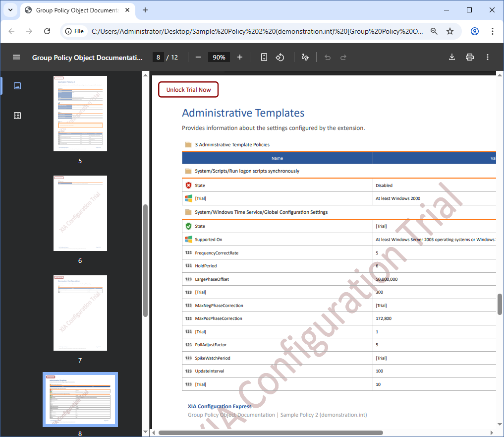Click the page number field showing 8

pos(158,57)
